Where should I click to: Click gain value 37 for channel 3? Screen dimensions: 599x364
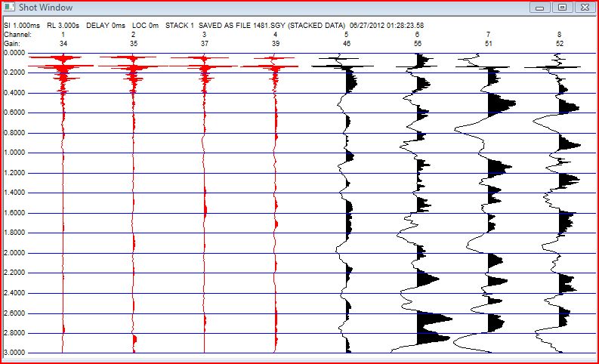pos(205,44)
